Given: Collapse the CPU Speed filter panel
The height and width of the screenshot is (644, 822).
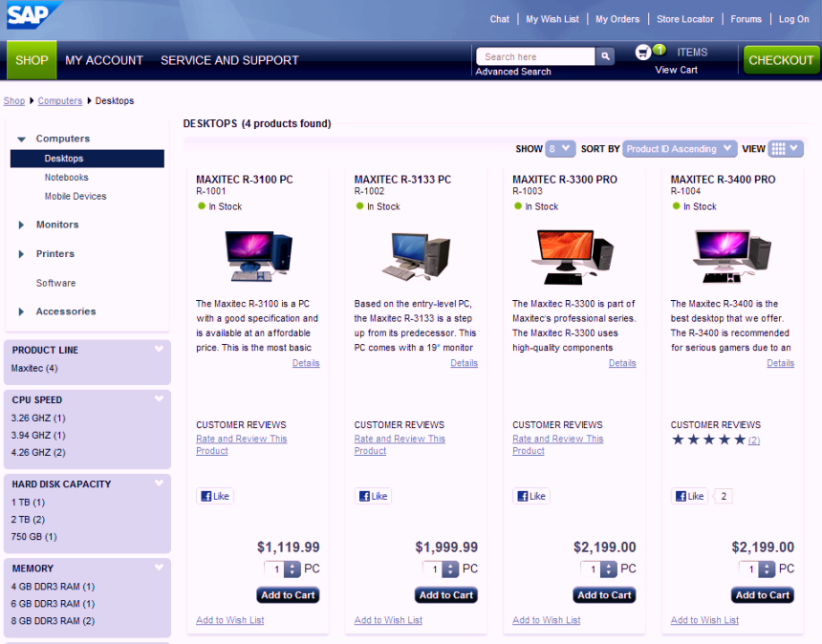Looking at the screenshot, I should [x=159, y=398].
